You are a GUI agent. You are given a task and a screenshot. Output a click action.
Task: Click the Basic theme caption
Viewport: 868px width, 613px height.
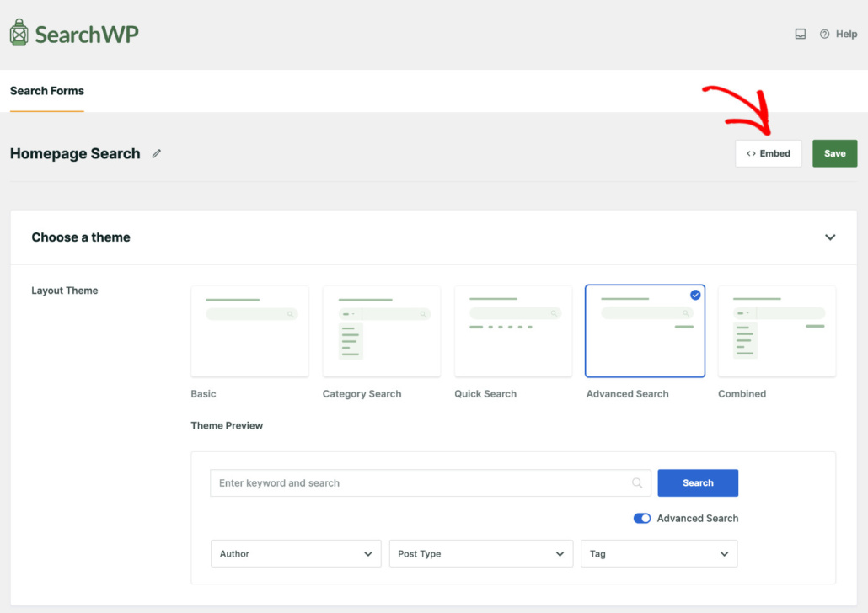coord(203,394)
